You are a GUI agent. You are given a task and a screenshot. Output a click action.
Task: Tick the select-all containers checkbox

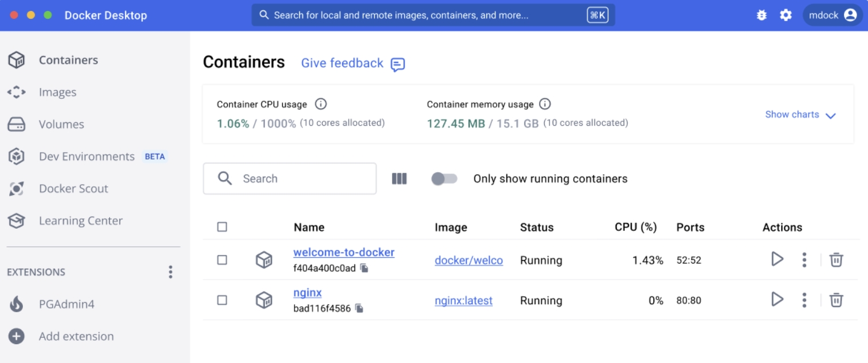222,227
